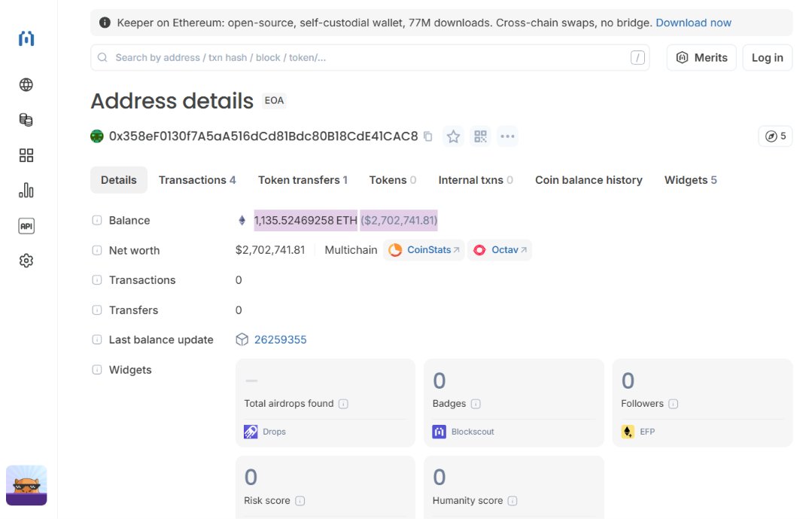812x519 pixels.
Task: Click the Log in button
Action: coord(768,57)
